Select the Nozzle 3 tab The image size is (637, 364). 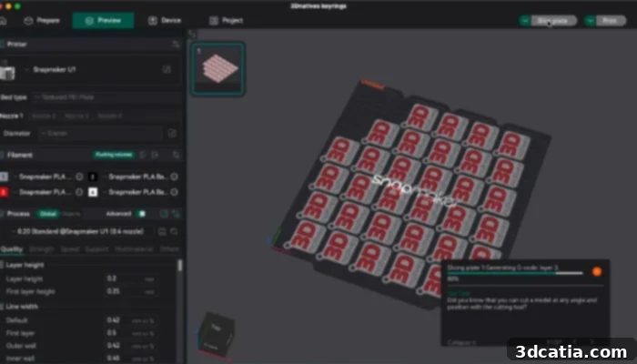coord(76,116)
